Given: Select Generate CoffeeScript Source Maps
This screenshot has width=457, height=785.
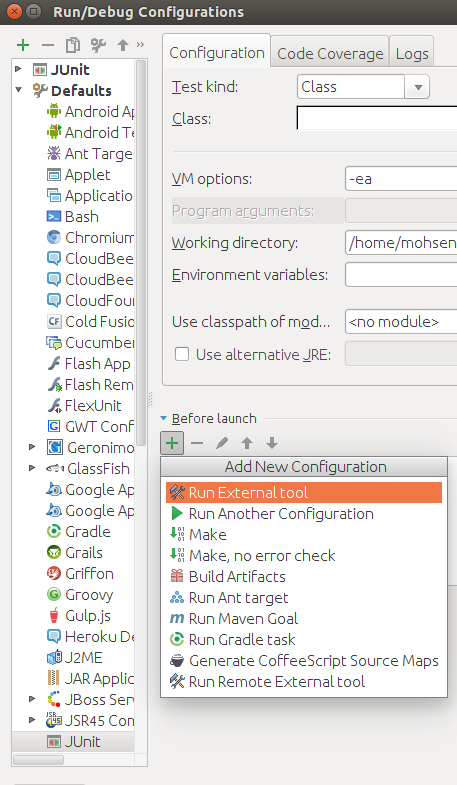Looking at the screenshot, I should pos(304,661).
